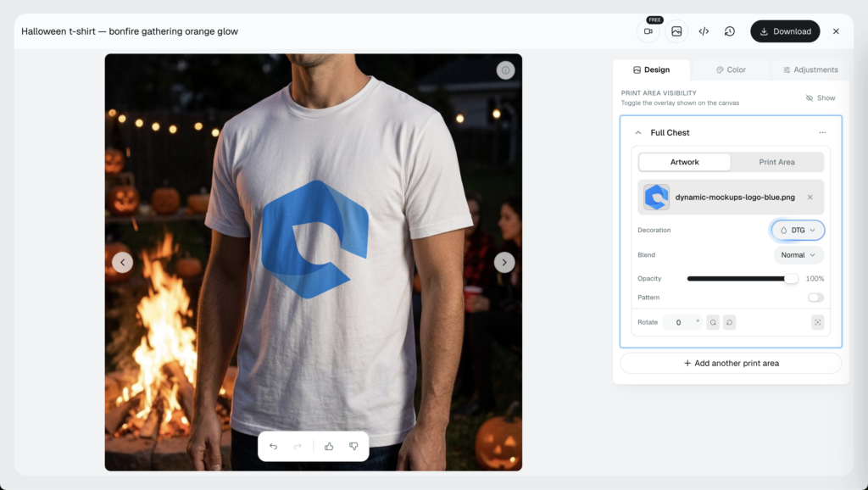This screenshot has height=490, width=868.
Task: Click the artwork logo thumbnail
Action: point(657,198)
